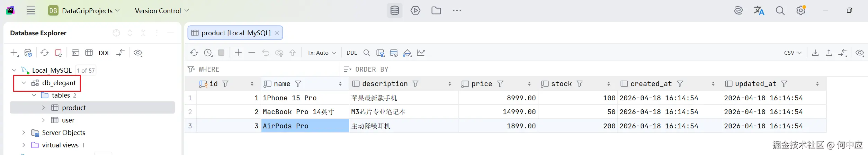
Task: Select the price cell 14999.00
Action: [499, 112]
